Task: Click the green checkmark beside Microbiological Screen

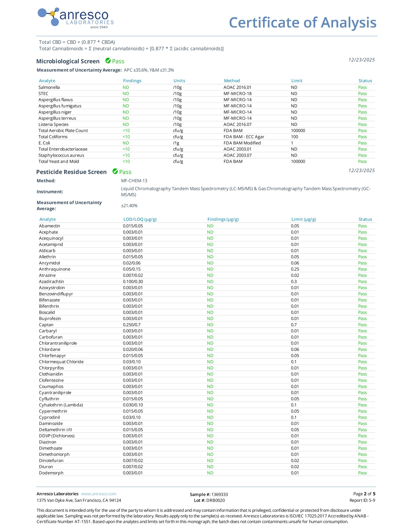Action: click(x=108, y=61)
